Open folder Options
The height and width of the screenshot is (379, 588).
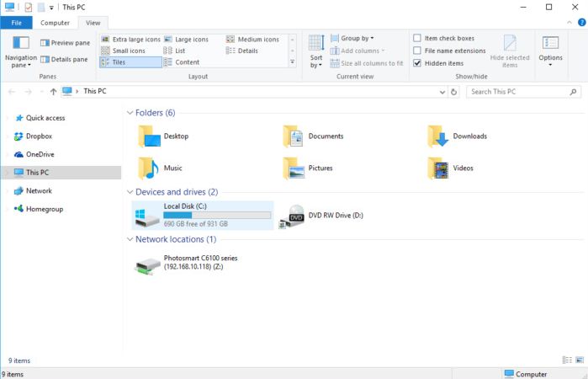550,51
